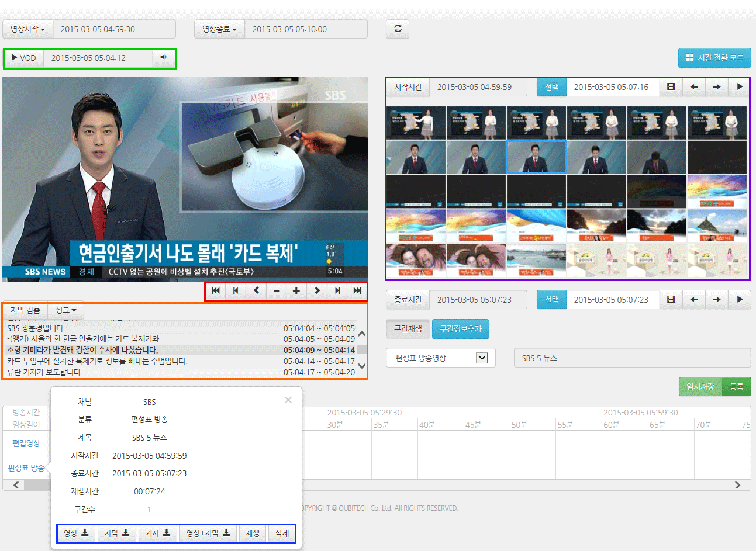Open the 영상종료 dropdown

tap(219, 29)
